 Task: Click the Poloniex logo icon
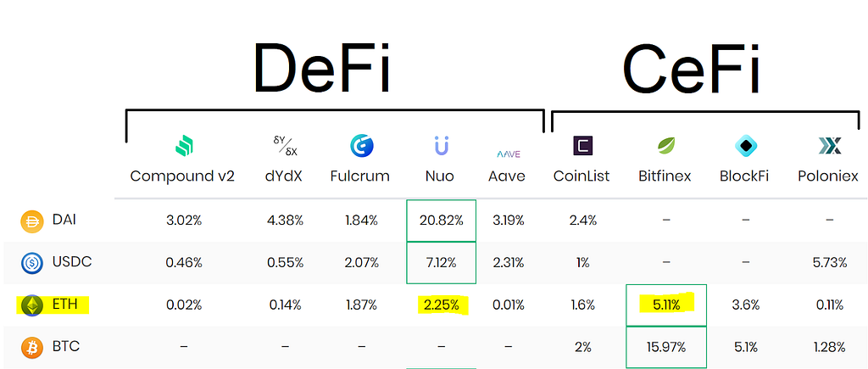(x=829, y=147)
